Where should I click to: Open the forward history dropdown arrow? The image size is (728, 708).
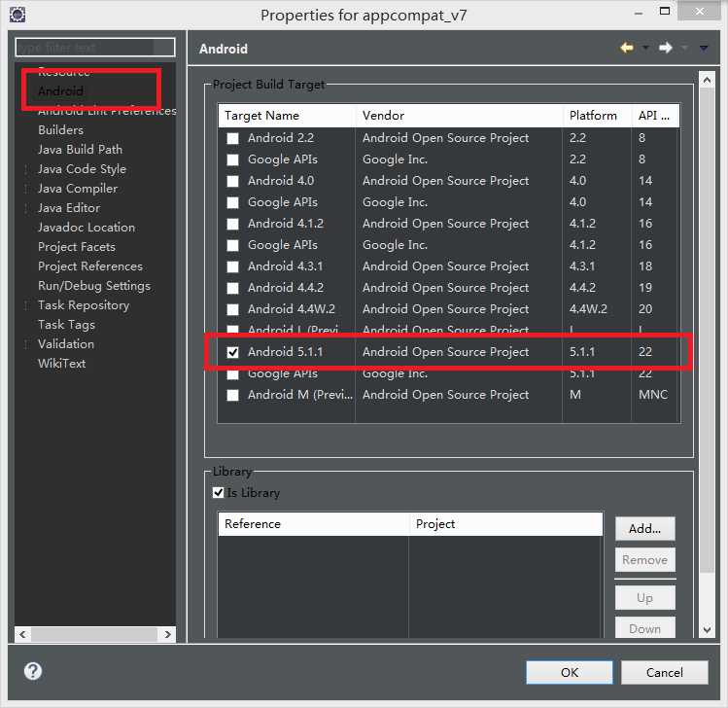tap(684, 48)
